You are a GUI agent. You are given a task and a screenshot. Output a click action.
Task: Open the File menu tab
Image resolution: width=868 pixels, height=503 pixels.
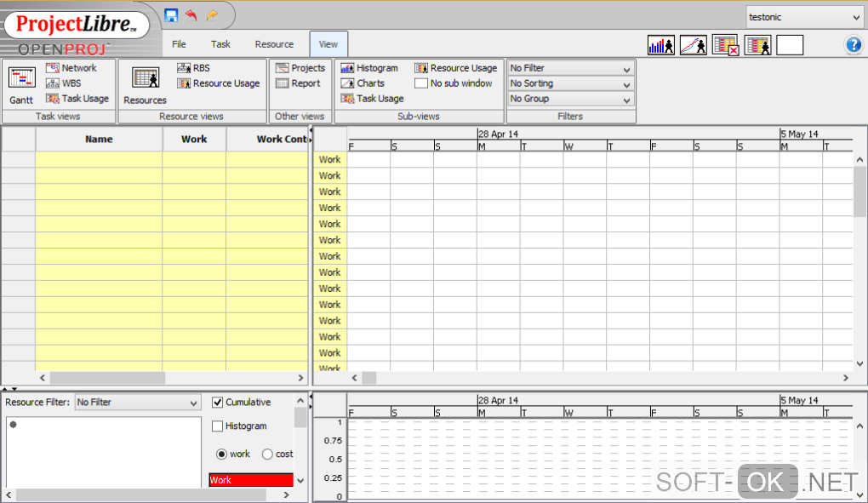(179, 44)
